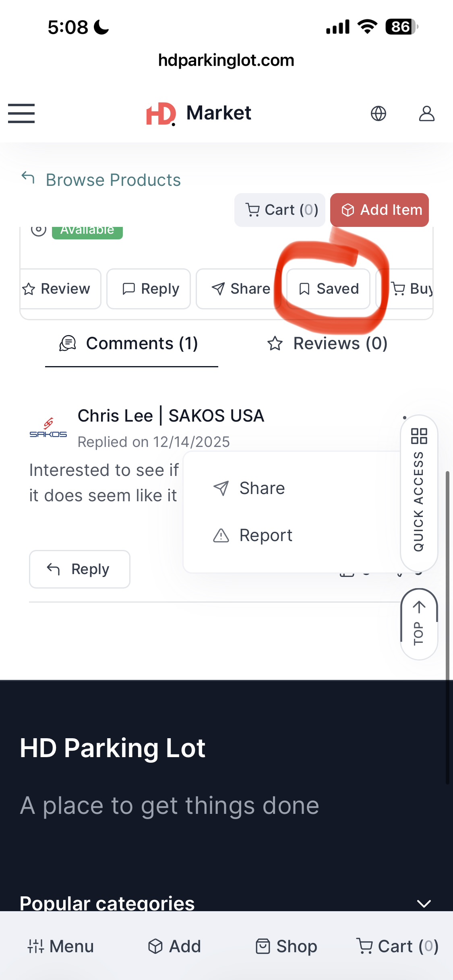Select Share in the comment popup menu
The height and width of the screenshot is (980, 453).
pos(249,488)
